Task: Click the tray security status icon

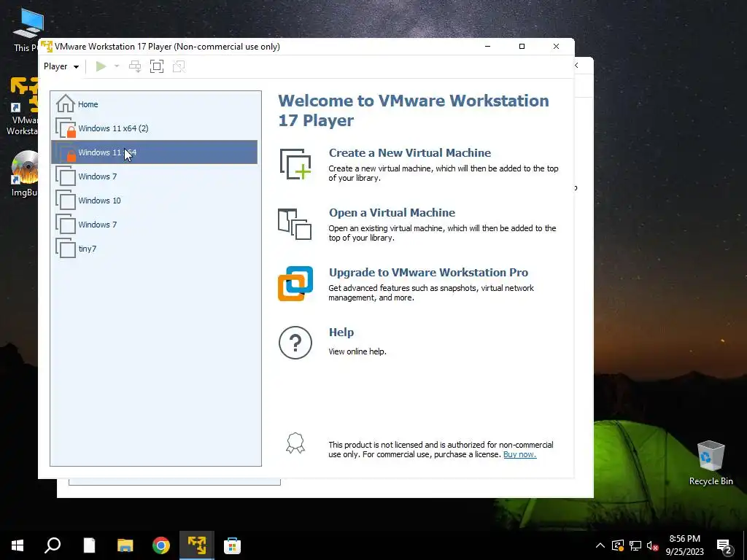Action: tap(617, 545)
